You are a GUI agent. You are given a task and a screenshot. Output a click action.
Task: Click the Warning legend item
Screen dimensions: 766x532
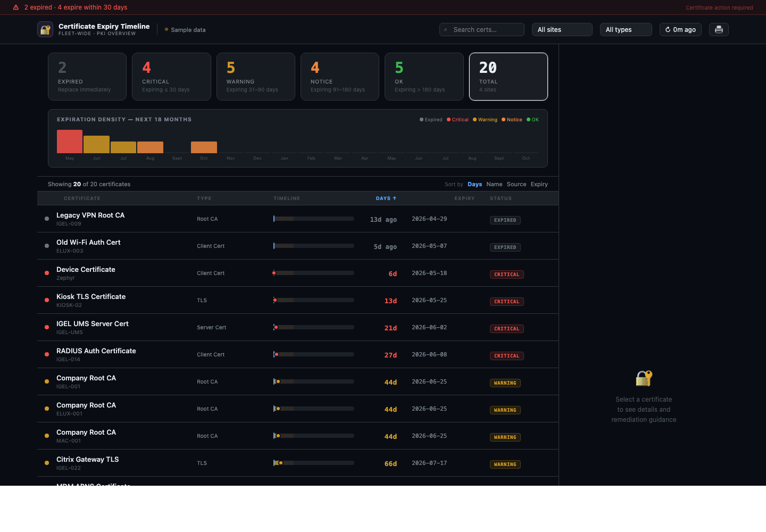(x=485, y=120)
